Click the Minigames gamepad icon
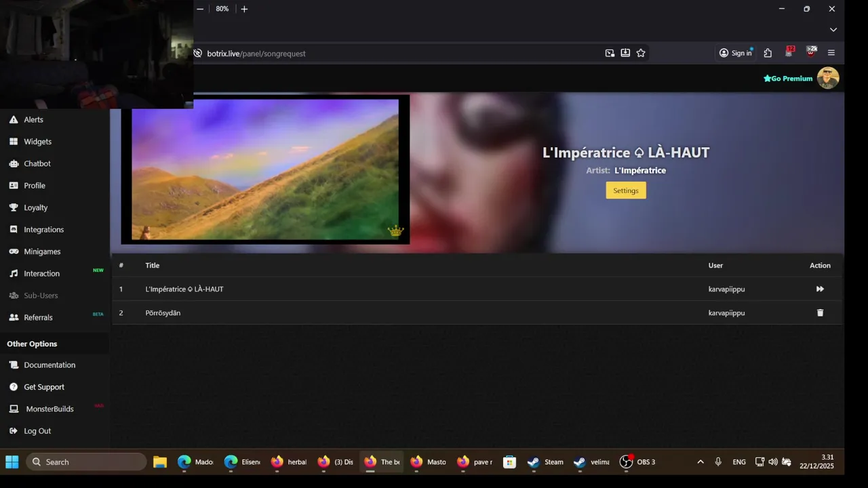Image resolution: width=868 pixels, height=488 pixels. 14,251
